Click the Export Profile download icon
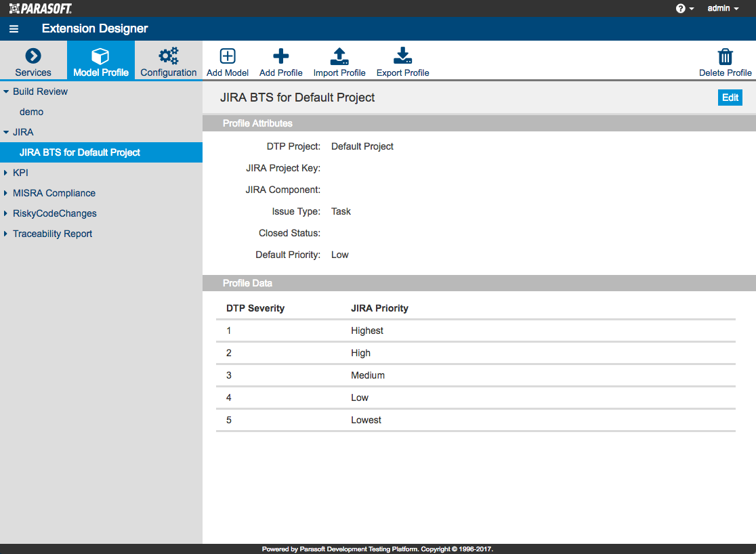Image resolution: width=756 pixels, height=554 pixels. [x=402, y=56]
